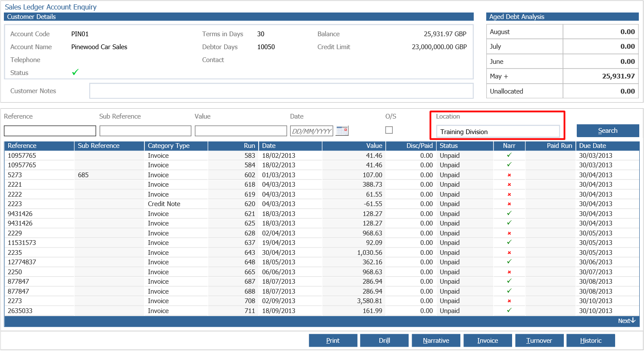This screenshot has width=644, height=351.
Task: Sort by Category Type column header
Action: click(x=176, y=146)
